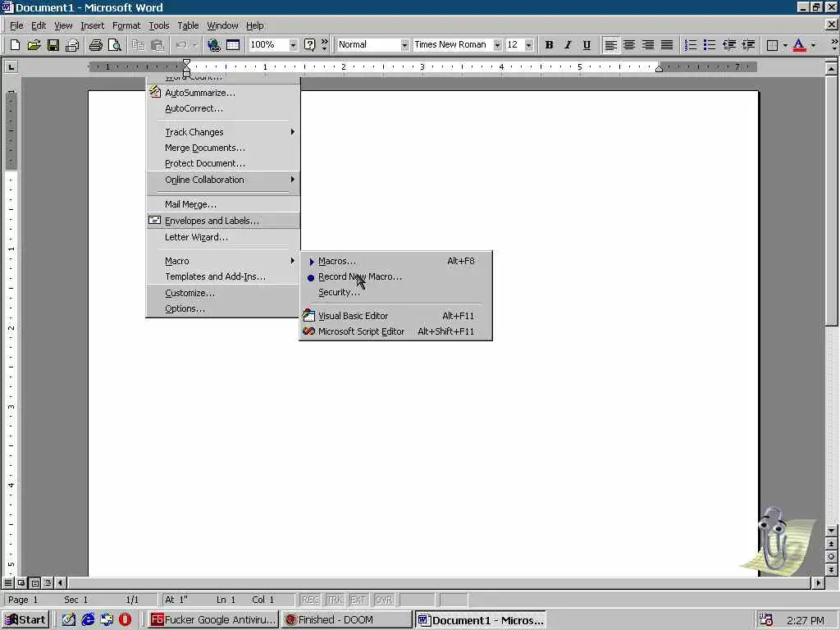Send document by e-mail icon
840x630 pixels.
(x=72, y=45)
